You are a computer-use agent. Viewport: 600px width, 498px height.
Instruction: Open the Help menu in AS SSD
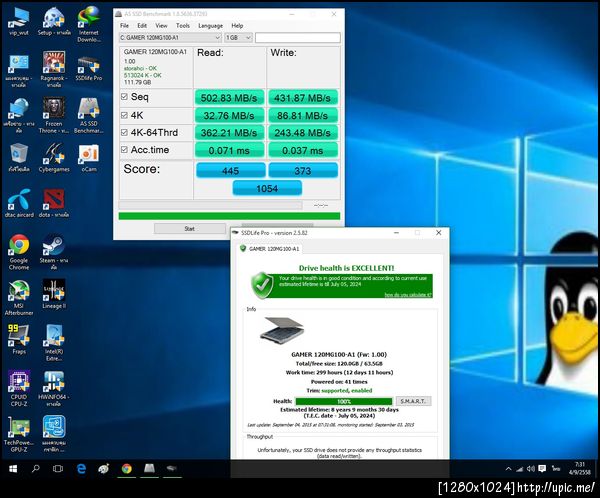pyautogui.click(x=237, y=26)
